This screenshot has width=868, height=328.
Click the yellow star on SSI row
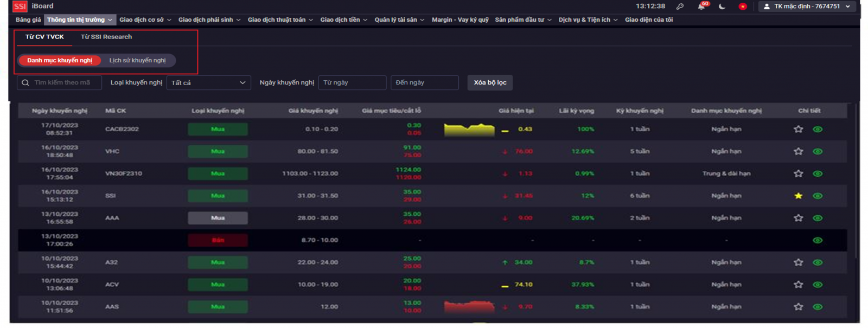pyautogui.click(x=798, y=196)
